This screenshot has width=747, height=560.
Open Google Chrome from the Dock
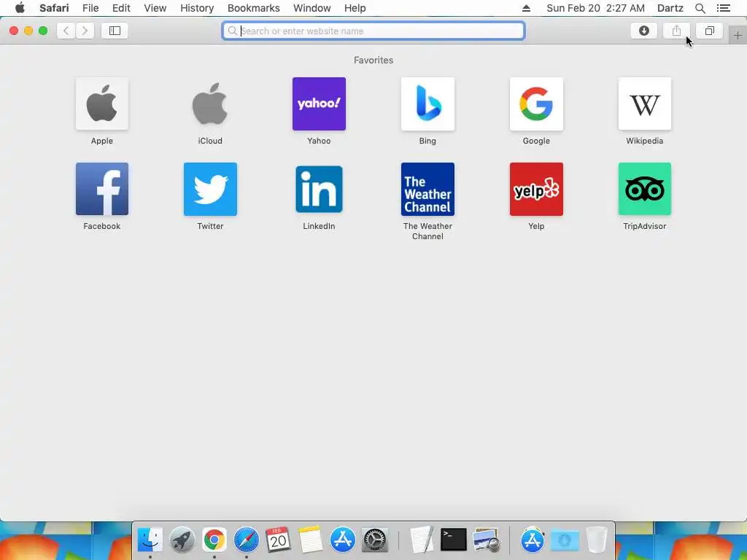pos(214,540)
